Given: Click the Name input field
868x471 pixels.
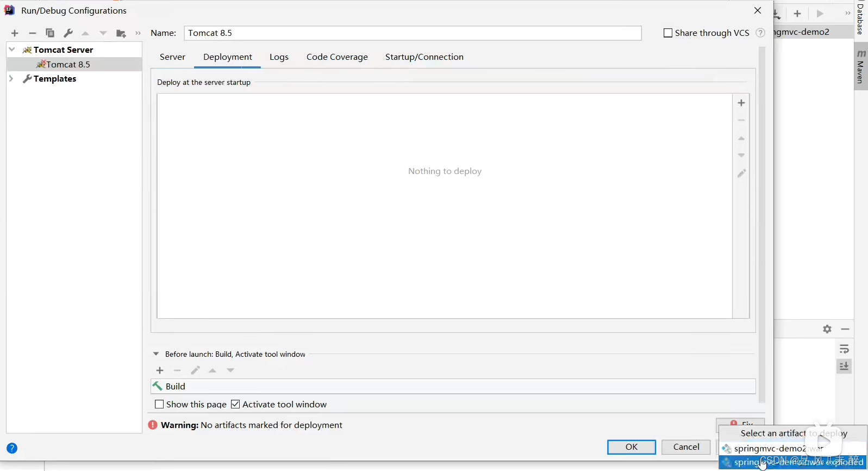Looking at the screenshot, I should point(413,33).
